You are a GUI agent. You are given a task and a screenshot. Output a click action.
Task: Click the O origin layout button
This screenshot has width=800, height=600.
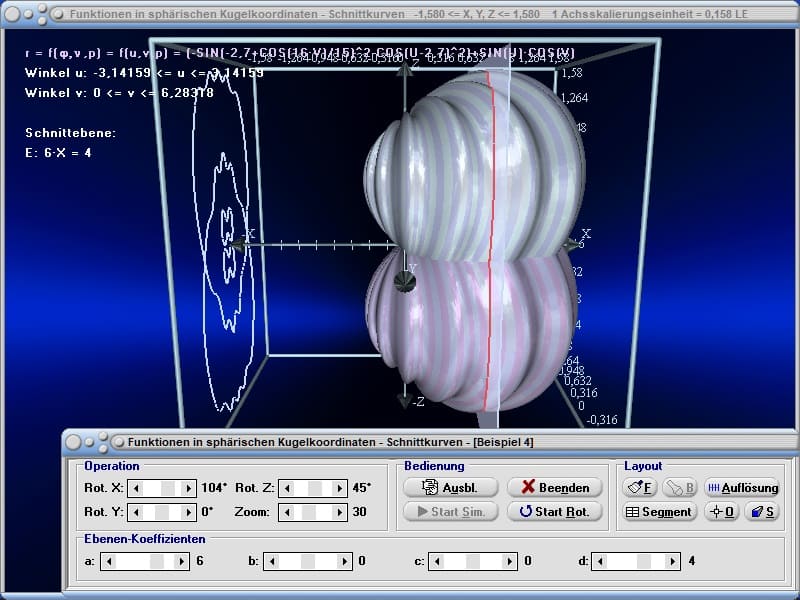pyautogui.click(x=721, y=512)
